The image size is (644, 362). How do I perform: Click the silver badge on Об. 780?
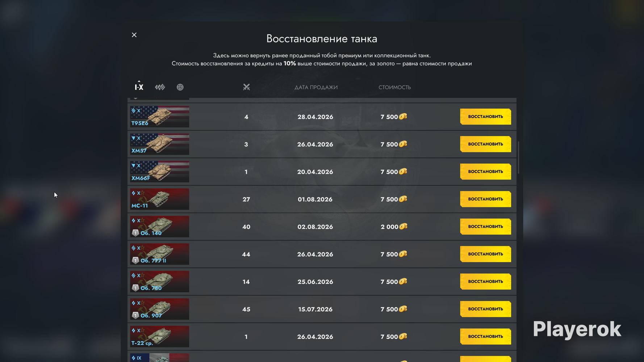tap(135, 288)
